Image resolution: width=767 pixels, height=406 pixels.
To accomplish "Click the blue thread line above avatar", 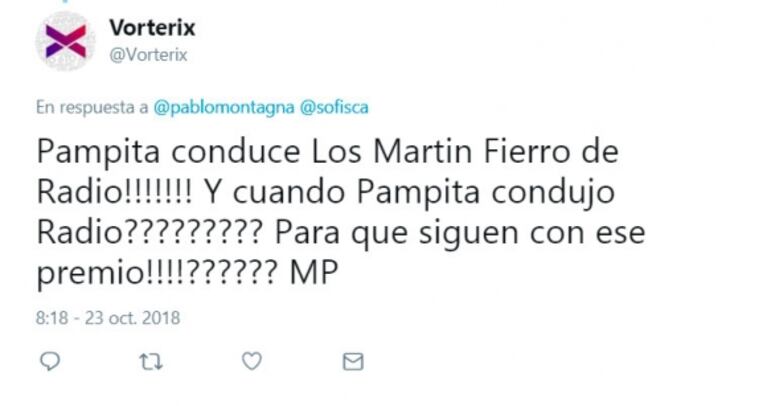I will 66,1.
